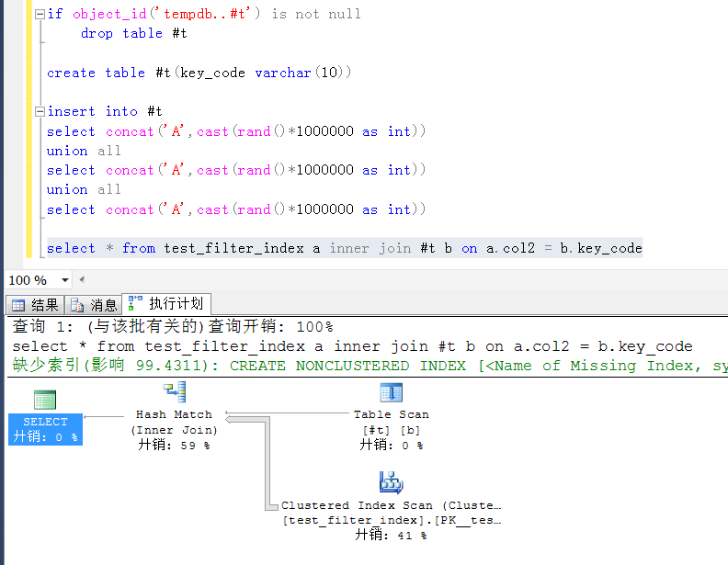
Task: Click the grid icon on the 结果 tab
Action: [18, 305]
